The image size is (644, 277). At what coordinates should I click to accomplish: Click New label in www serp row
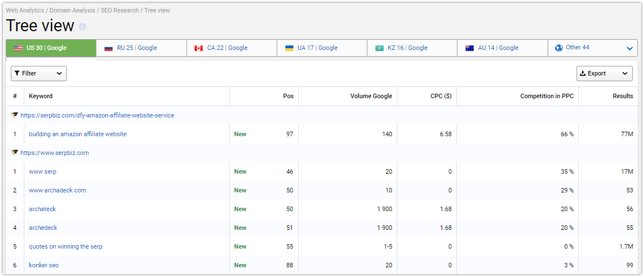pyautogui.click(x=240, y=171)
